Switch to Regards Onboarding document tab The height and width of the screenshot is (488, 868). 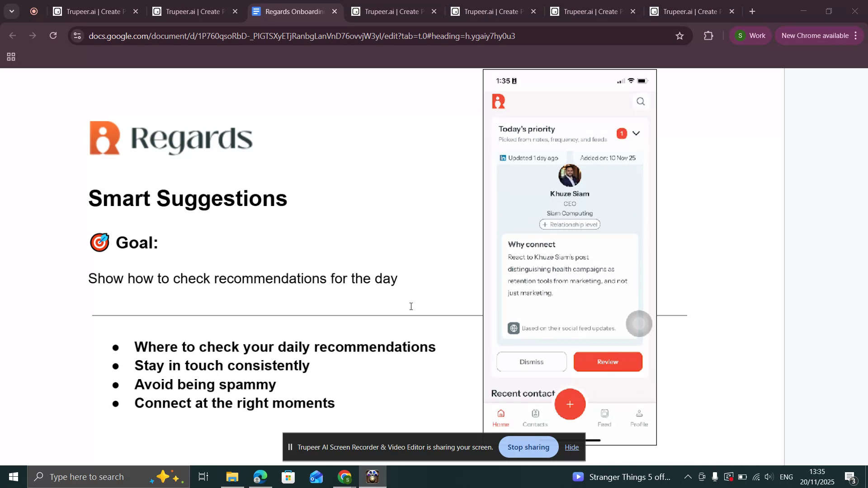[x=294, y=12]
